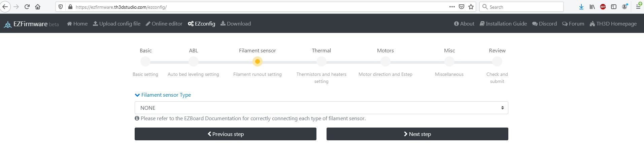Image resolution: width=644 pixels, height=143 pixels.
Task: Jump to the Thermal step circle
Action: click(321, 61)
